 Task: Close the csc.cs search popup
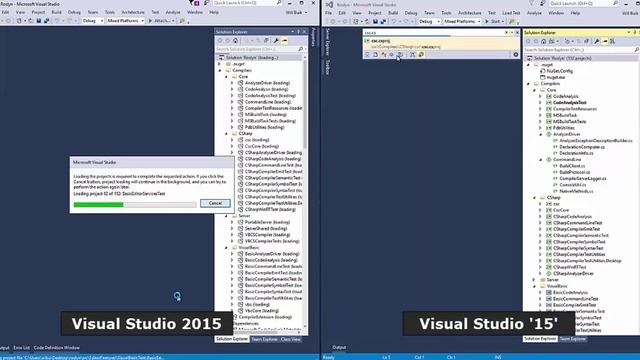517,33
